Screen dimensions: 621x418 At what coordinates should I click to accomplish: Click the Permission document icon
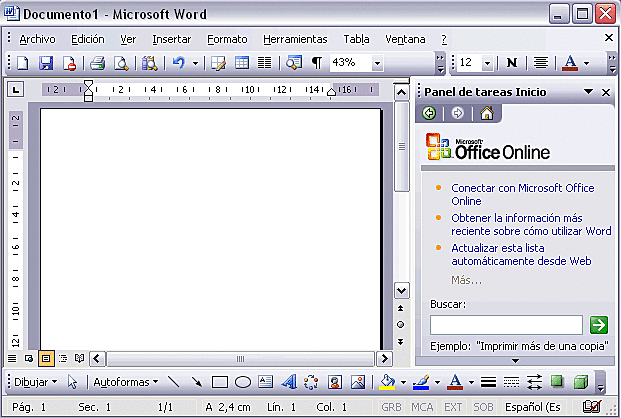click(x=70, y=63)
